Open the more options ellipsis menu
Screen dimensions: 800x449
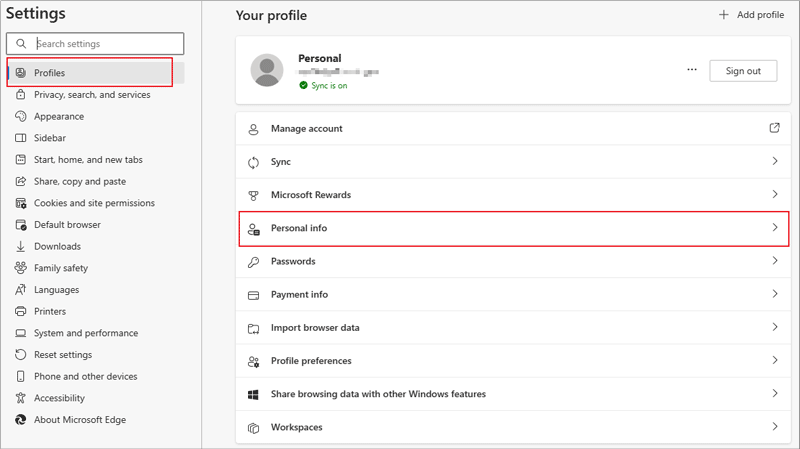tap(692, 69)
